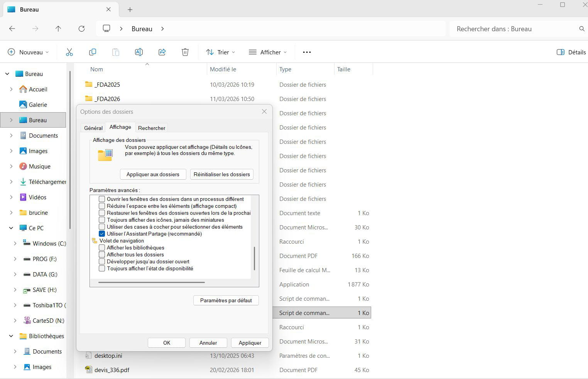Check Afficher tous les dossiers
Viewport: 588px width, 379px height.
(102, 254)
